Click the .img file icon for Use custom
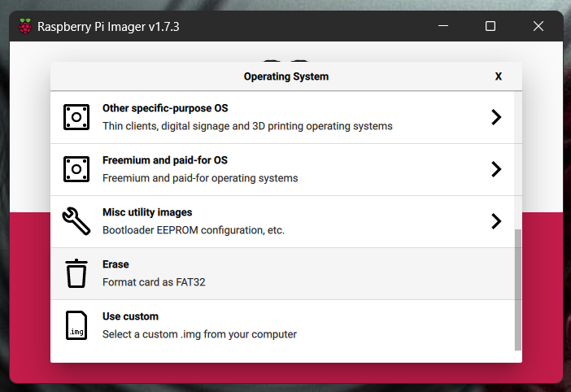571x392 pixels. point(76,325)
